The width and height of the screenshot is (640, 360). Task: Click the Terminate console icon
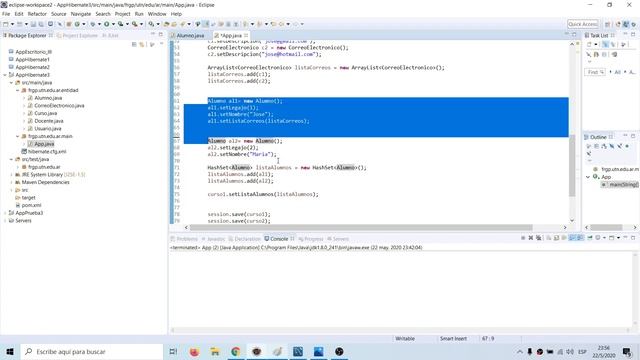tap(523, 238)
